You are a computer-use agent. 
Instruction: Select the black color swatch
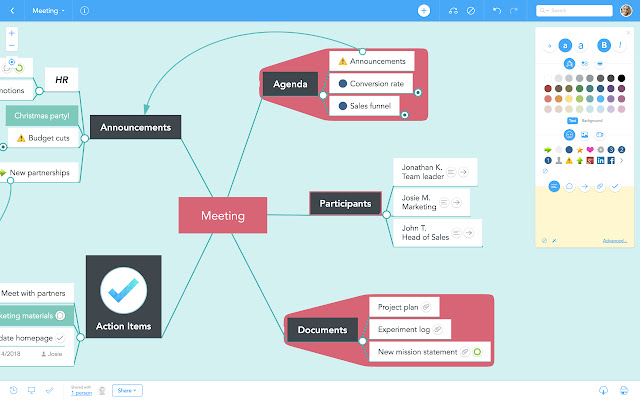(x=621, y=78)
